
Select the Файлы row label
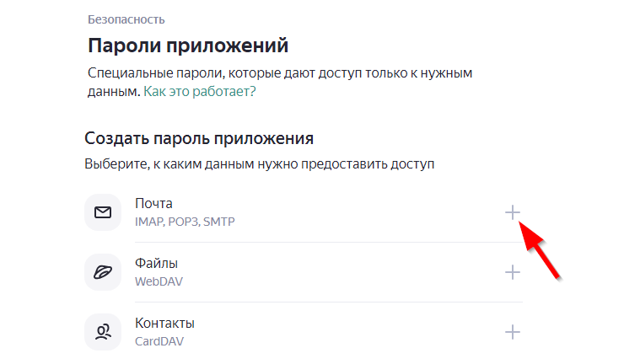[x=156, y=263]
